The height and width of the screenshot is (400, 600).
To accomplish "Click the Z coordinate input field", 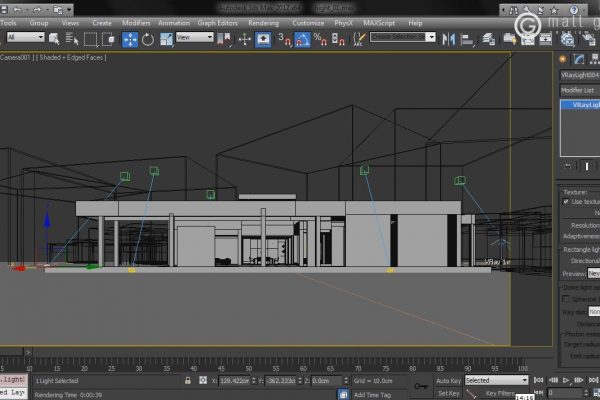I will (326, 380).
